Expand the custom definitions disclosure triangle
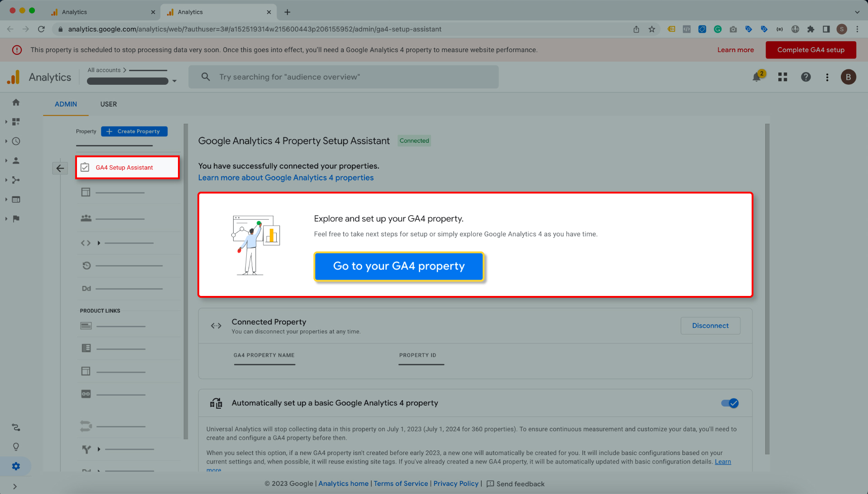 point(99,449)
